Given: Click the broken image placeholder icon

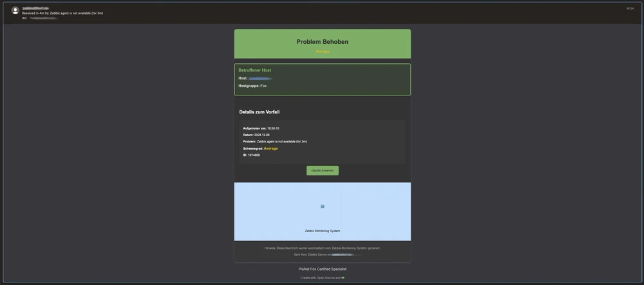Looking at the screenshot, I should click(x=323, y=206).
